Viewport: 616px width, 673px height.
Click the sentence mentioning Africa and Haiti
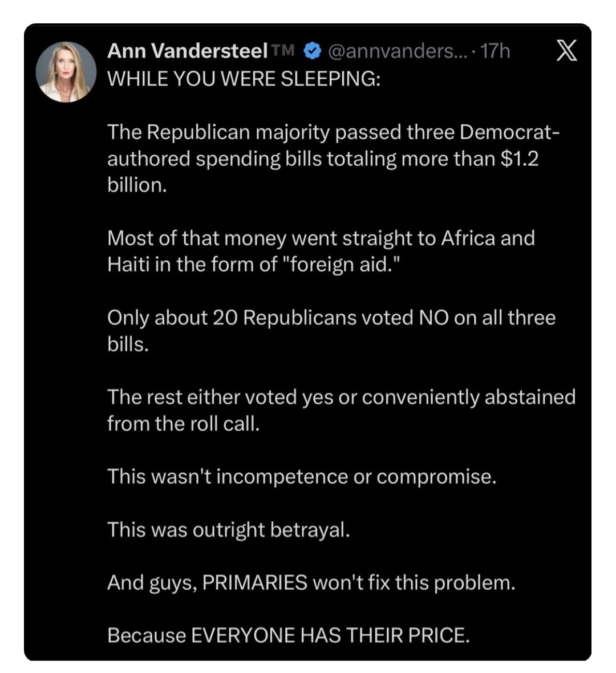[321, 251]
